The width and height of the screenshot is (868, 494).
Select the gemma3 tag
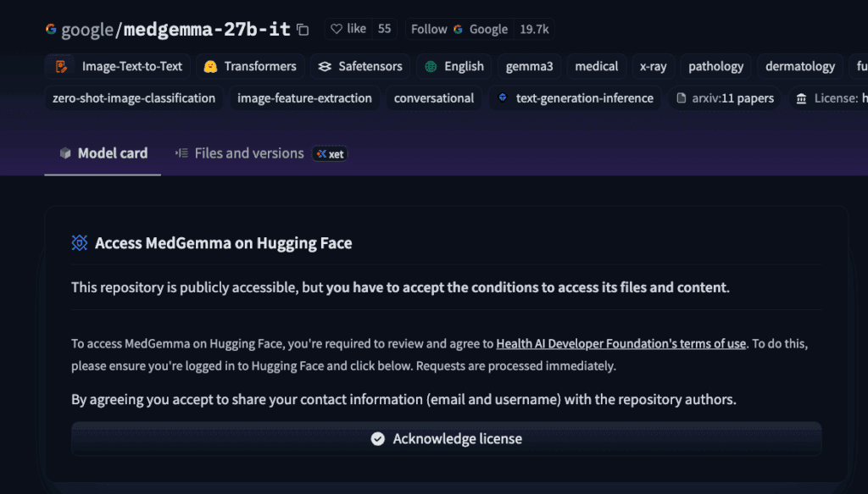point(529,66)
